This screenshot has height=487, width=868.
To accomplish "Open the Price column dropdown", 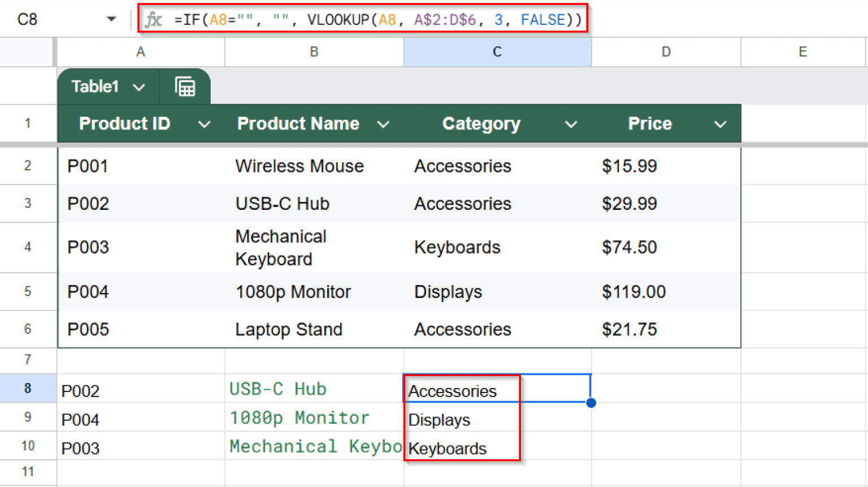I will pos(721,123).
